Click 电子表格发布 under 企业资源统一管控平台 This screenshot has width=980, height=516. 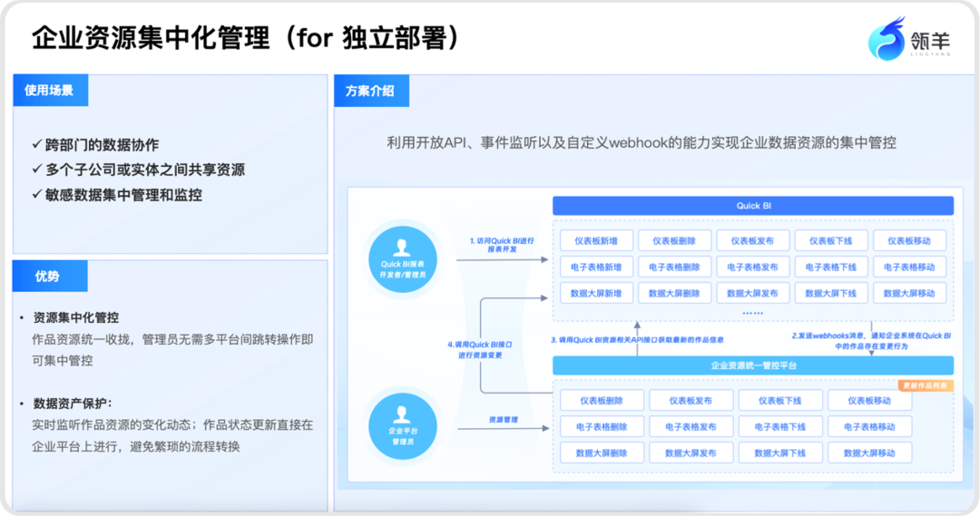[691, 427]
